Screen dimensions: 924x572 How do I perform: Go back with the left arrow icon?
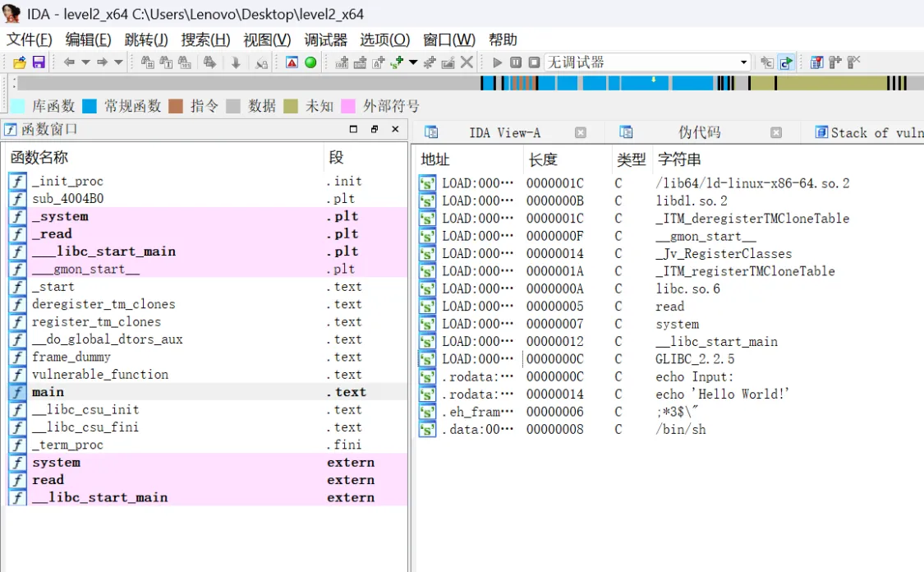click(x=69, y=62)
